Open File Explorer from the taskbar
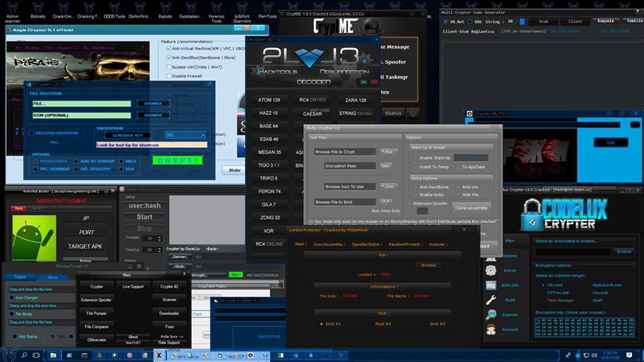644x362 pixels. pyautogui.click(x=53, y=355)
